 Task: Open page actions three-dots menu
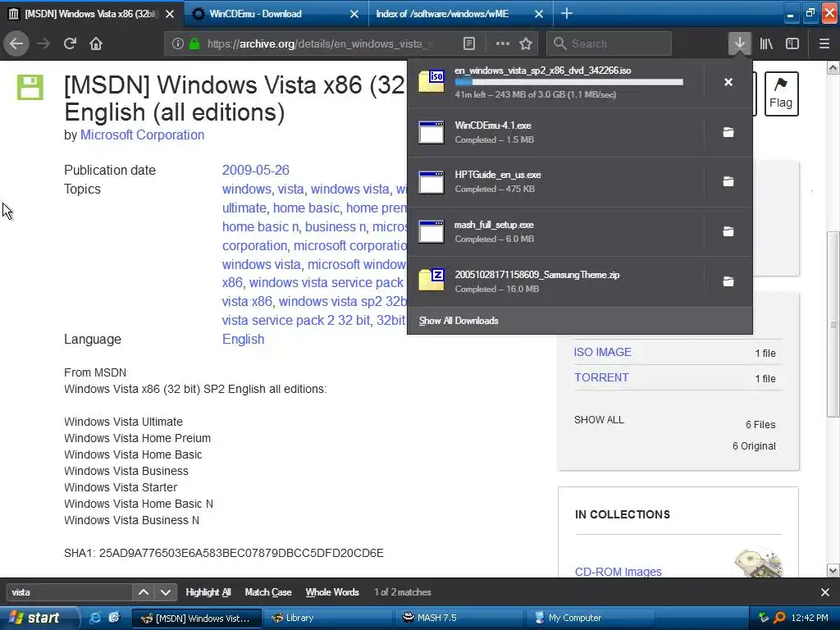pyautogui.click(x=503, y=43)
